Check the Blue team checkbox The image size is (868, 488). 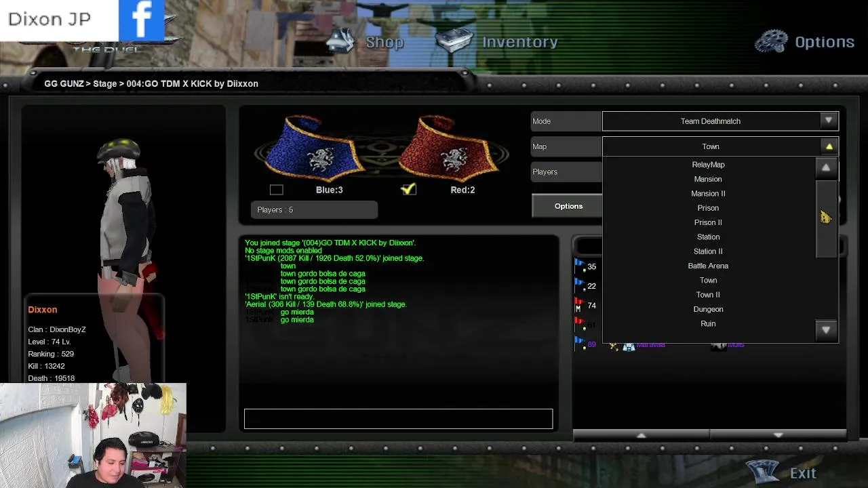pyautogui.click(x=276, y=190)
